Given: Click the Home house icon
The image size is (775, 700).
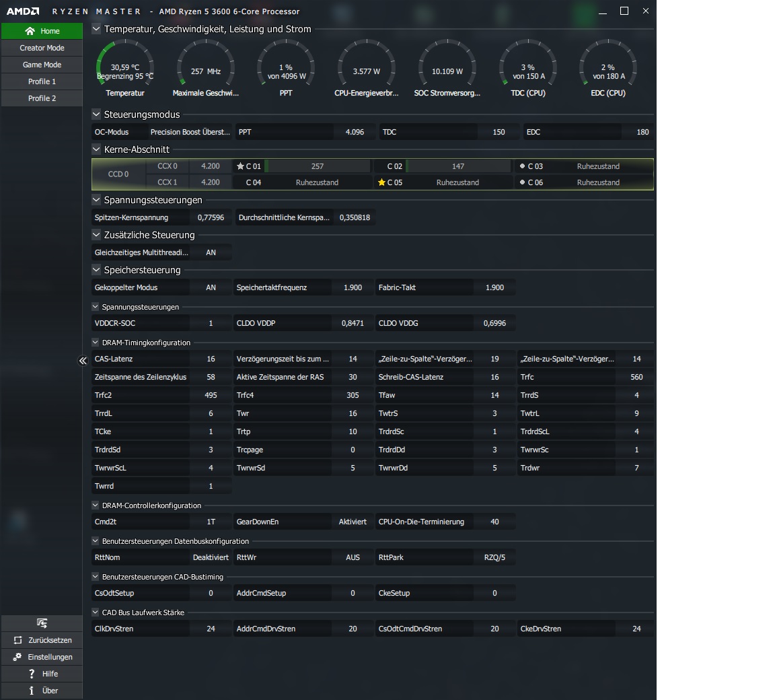Looking at the screenshot, I should [30, 31].
